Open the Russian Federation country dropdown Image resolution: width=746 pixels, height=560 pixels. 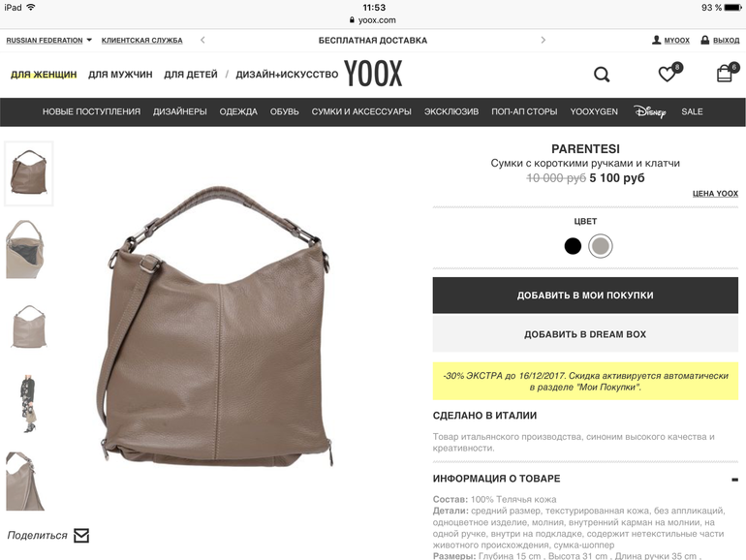pos(48,41)
